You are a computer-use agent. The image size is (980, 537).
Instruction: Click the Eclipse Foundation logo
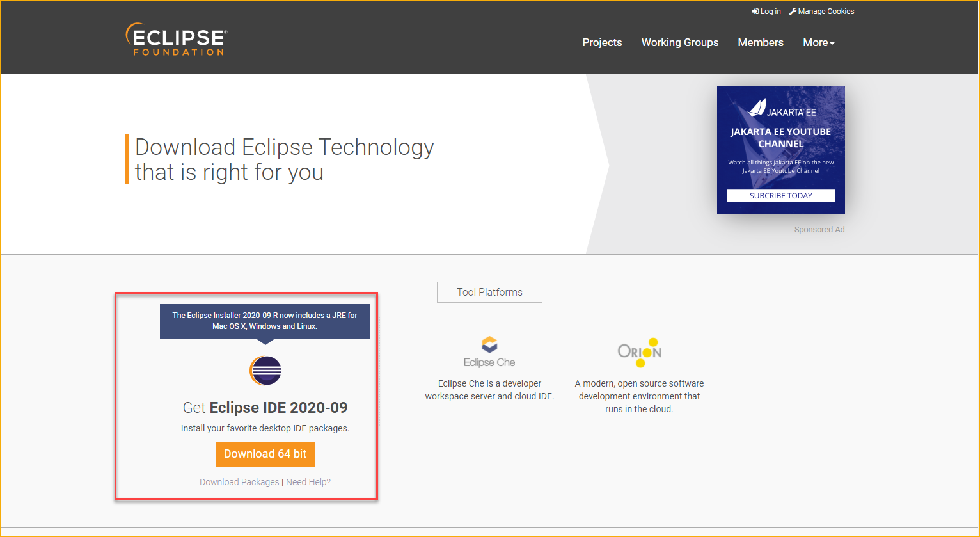tap(176, 40)
